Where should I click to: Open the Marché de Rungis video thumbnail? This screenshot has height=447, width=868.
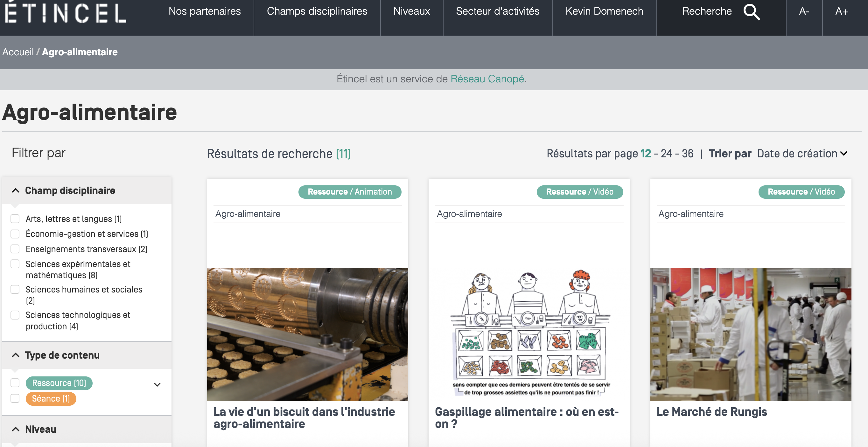(x=750, y=334)
